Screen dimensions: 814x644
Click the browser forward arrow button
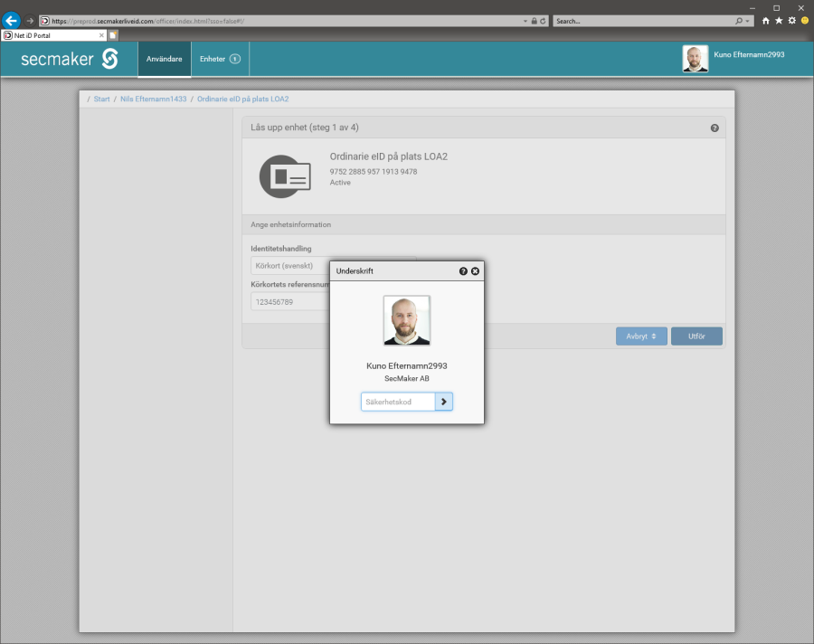pos(30,21)
